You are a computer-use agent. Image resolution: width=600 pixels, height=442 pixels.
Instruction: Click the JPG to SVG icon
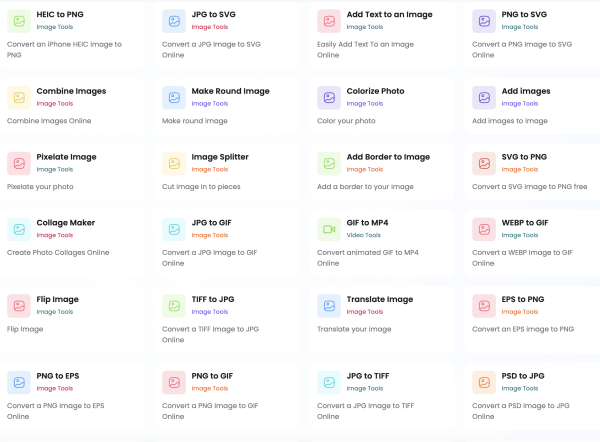point(174,20)
